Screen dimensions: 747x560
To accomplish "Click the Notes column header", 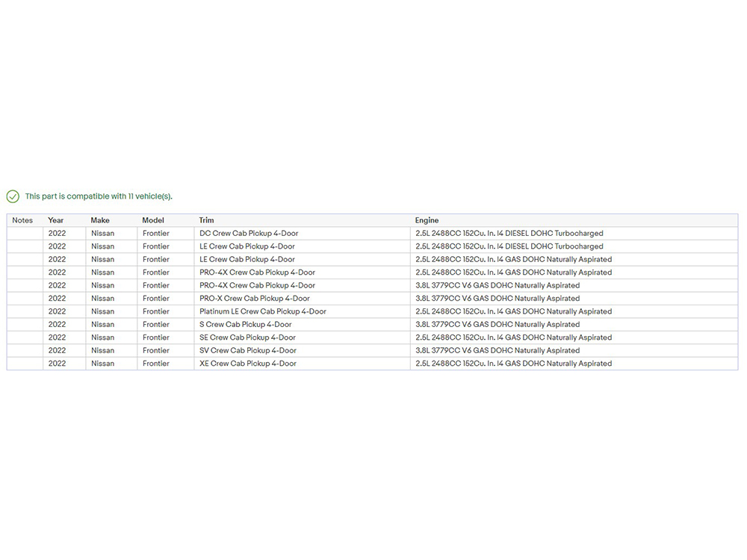I will pyautogui.click(x=22, y=220).
